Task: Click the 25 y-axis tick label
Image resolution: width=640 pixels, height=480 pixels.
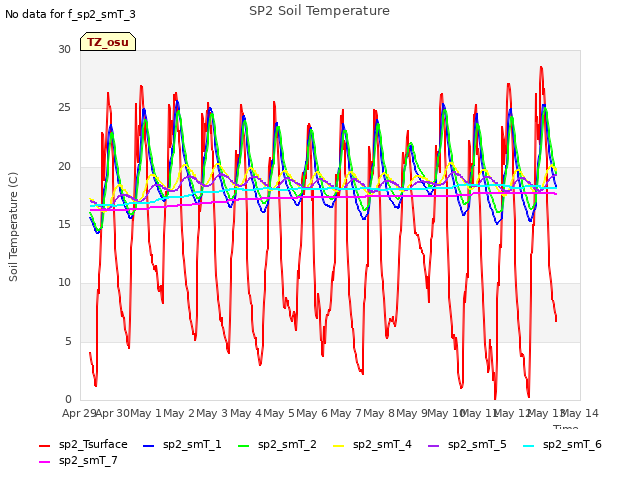Action: [64, 108]
